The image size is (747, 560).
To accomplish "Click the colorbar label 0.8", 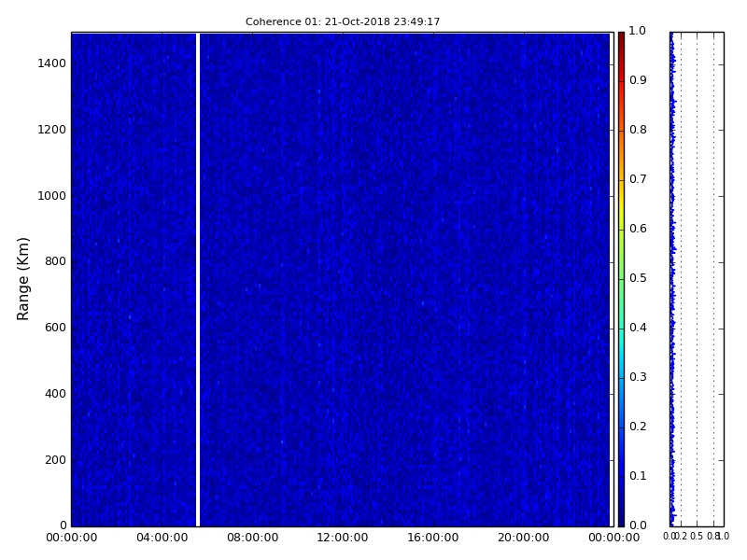I will tap(638, 130).
